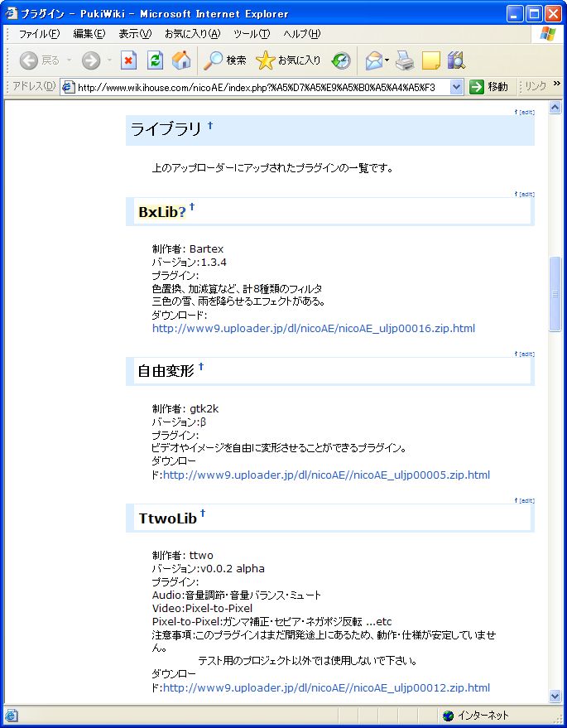Open the 編集(E) menu
This screenshot has width=567, height=728.
tap(89, 34)
